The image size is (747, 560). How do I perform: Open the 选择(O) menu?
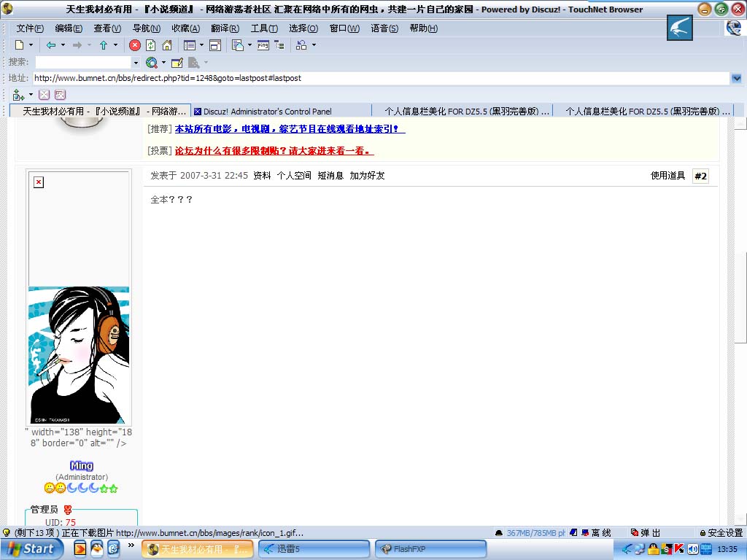[x=303, y=28]
